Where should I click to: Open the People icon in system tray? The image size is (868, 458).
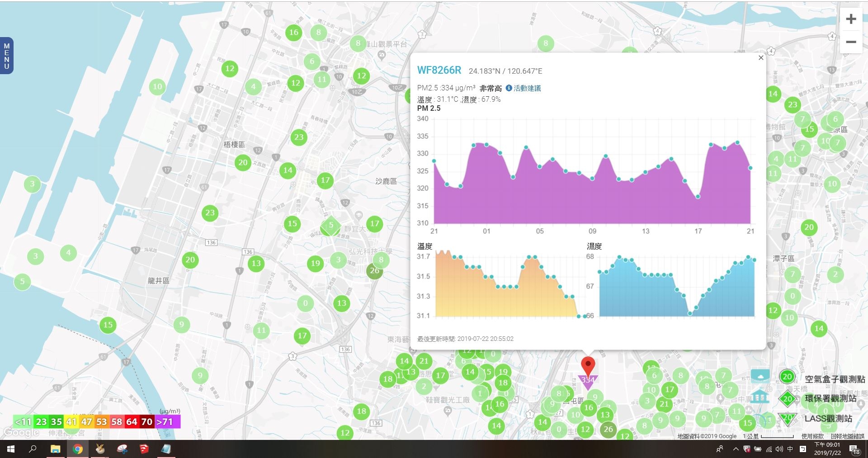coord(720,449)
